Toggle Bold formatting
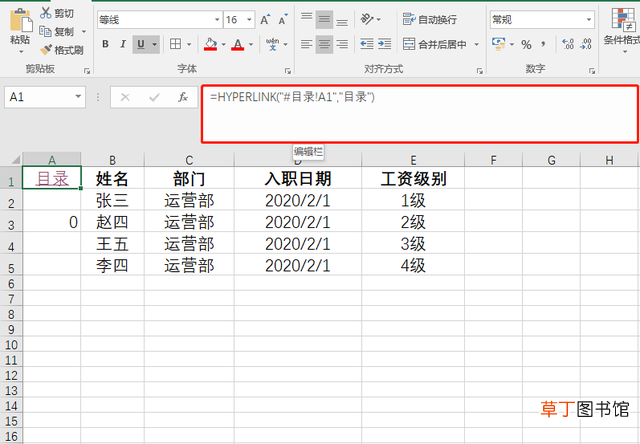The height and width of the screenshot is (444, 640). (x=105, y=44)
